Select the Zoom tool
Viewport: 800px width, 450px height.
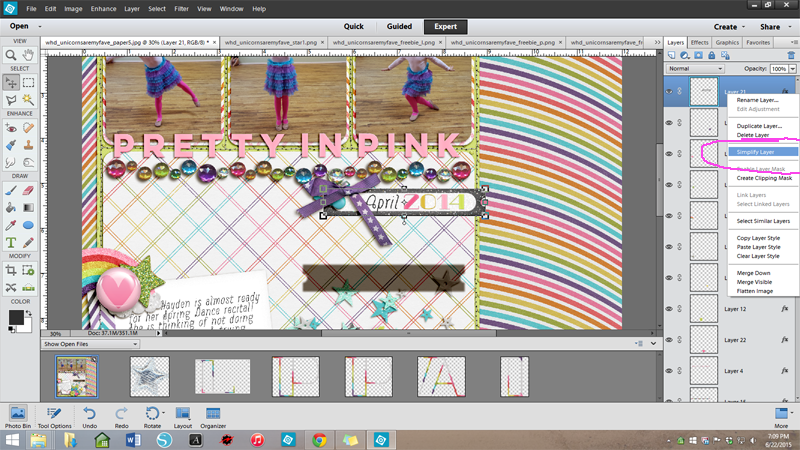pyautogui.click(x=11, y=55)
